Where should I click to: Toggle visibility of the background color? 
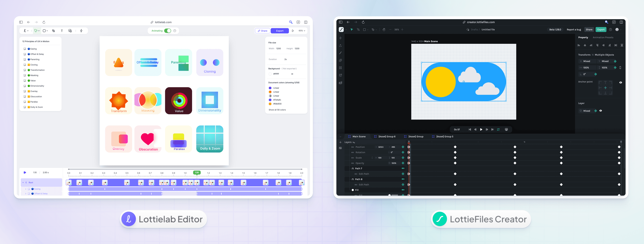point(292,74)
